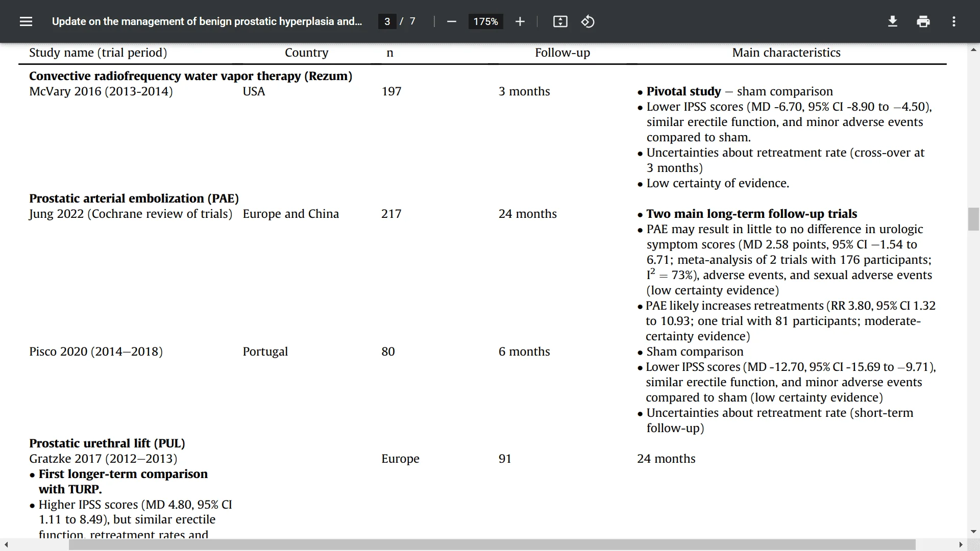Click the '91' cell in Gratzke row
The height and width of the screenshot is (551, 980).
[x=505, y=459]
